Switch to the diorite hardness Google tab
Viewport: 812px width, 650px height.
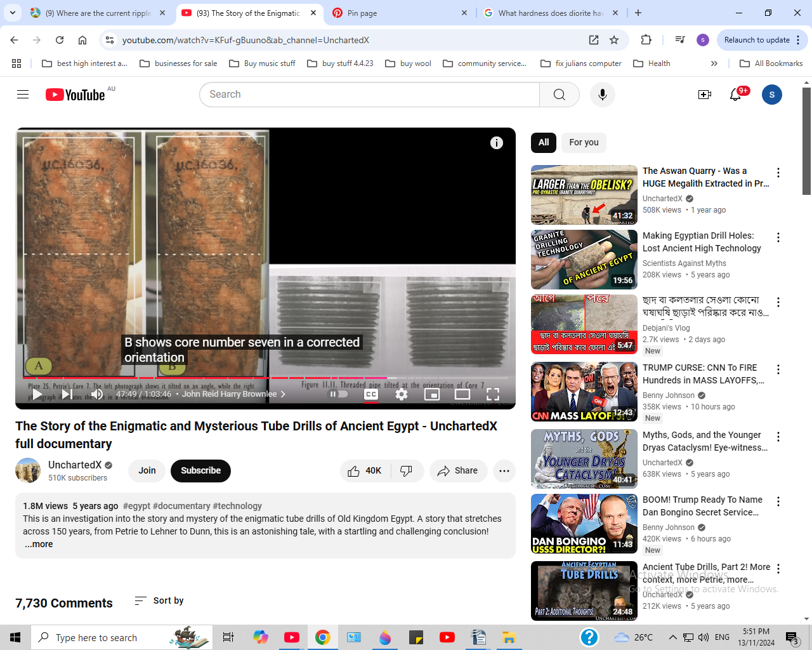pos(550,13)
